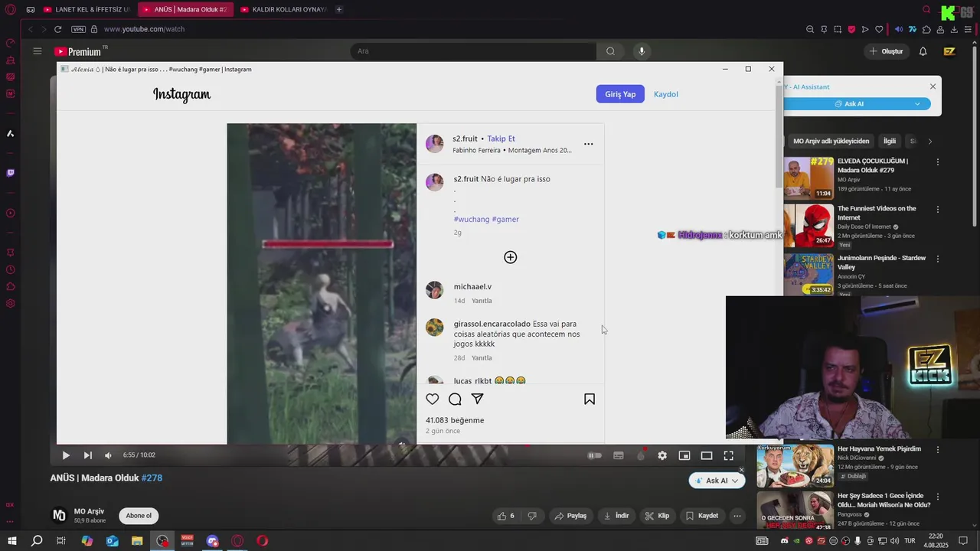Open options for Her Hayvana Yemek Pişirdim

938,450
